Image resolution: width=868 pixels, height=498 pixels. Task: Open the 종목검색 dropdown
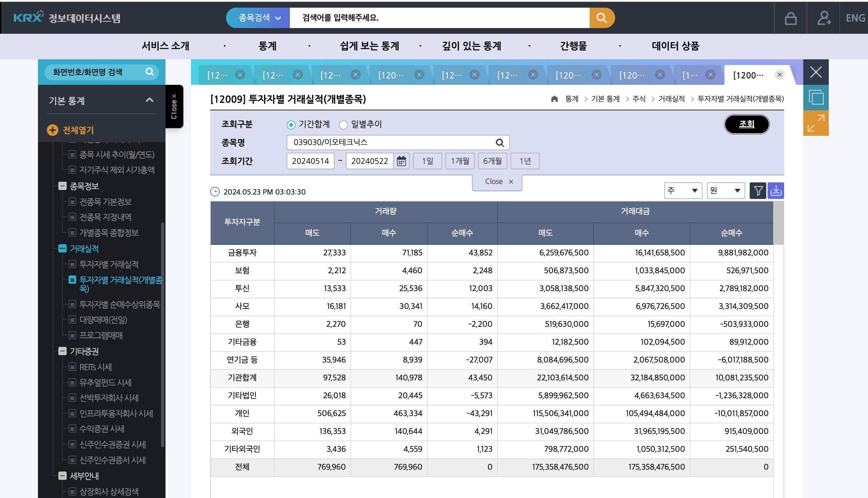point(259,18)
